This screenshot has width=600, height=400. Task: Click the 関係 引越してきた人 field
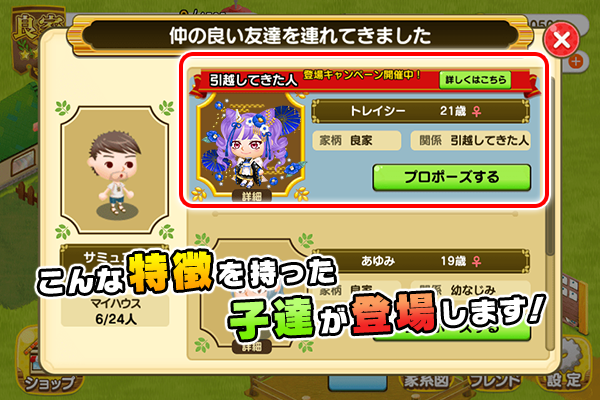pyautogui.click(x=471, y=141)
